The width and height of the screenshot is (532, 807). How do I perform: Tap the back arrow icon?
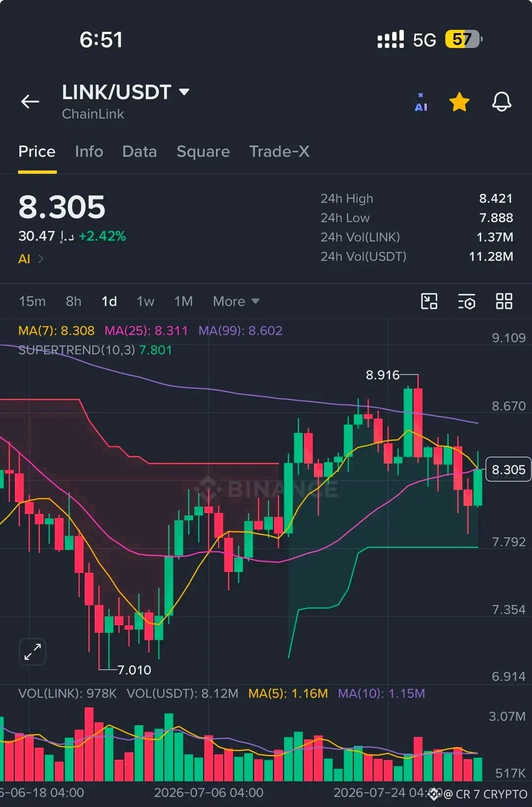coord(30,101)
